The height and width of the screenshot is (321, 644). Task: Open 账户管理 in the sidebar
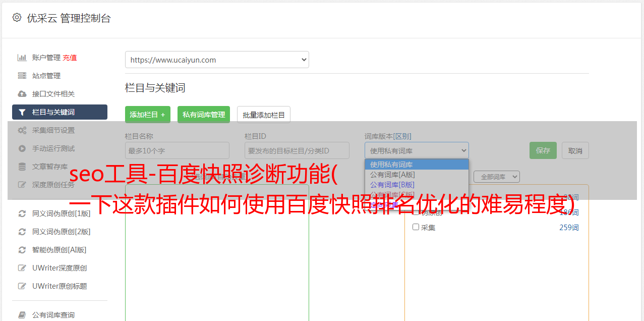tap(46, 58)
